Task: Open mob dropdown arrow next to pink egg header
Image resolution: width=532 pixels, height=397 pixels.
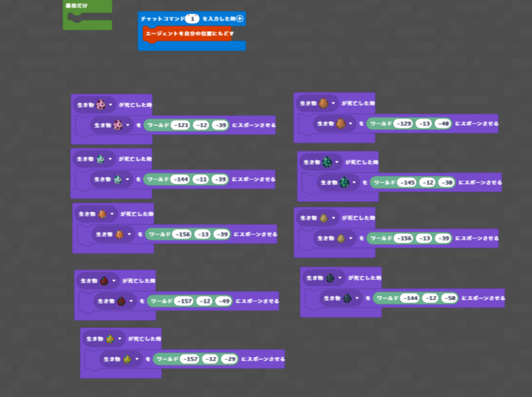Action: (x=111, y=105)
